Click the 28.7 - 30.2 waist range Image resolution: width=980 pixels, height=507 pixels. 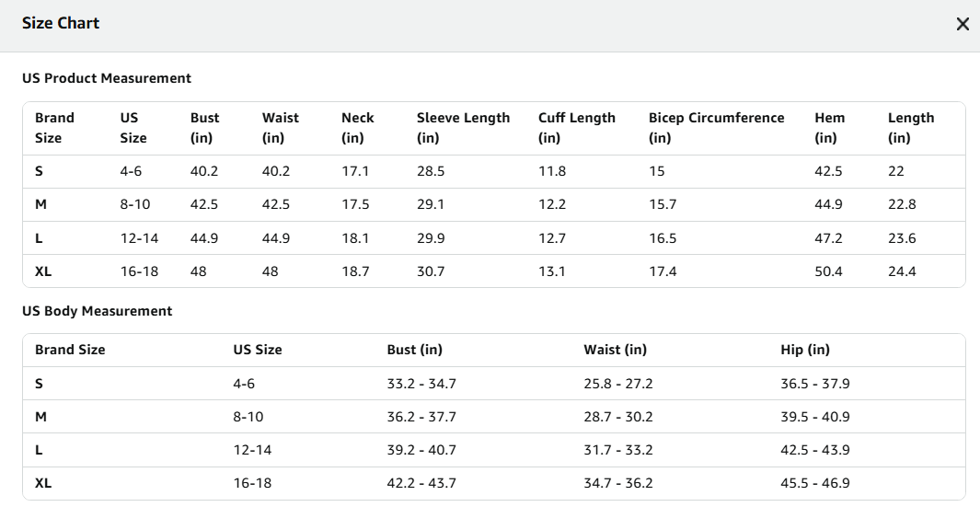point(618,417)
